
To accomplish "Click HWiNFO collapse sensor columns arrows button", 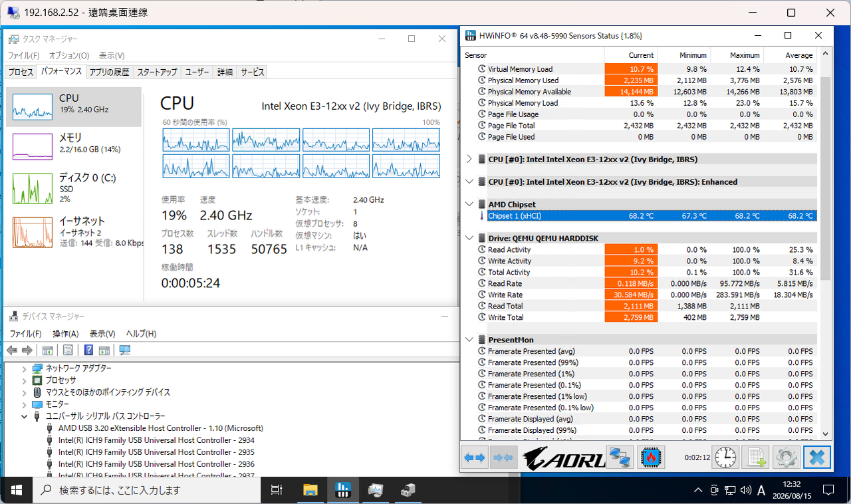I will [503, 457].
